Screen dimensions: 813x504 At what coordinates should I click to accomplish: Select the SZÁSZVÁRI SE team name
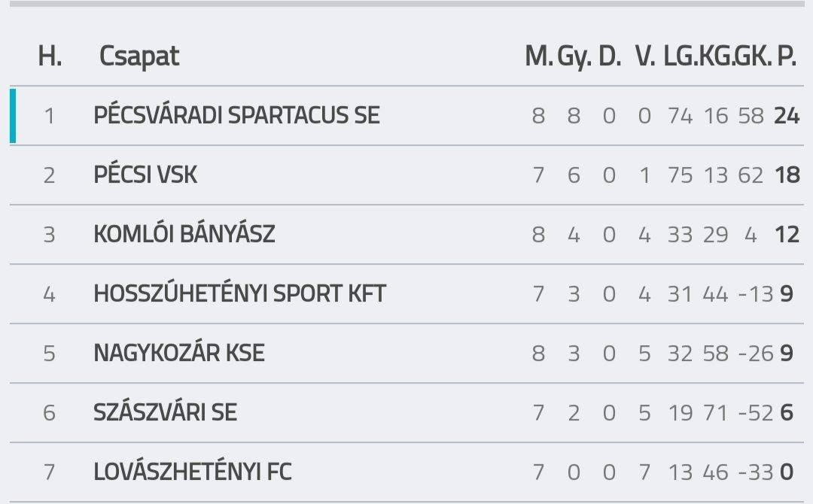[165, 412]
